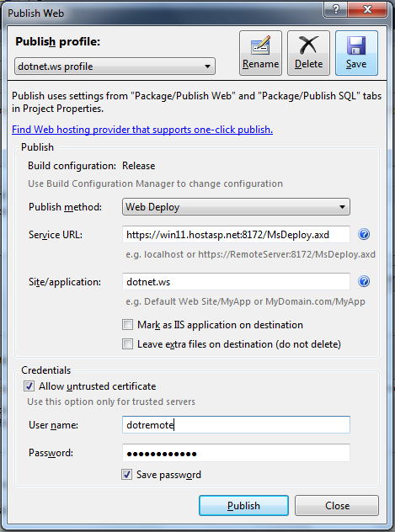Click the Release build configuration value
Screen dimensions: 395x532
tap(138, 166)
